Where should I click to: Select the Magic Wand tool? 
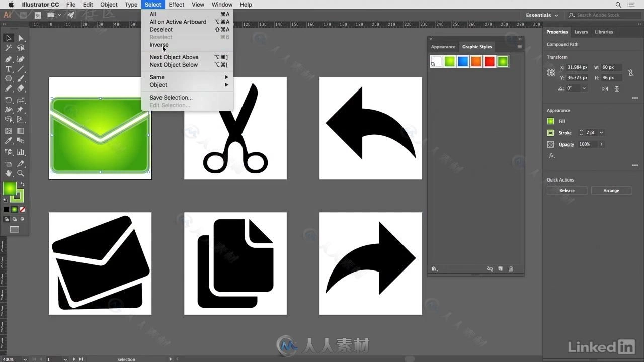(9, 48)
